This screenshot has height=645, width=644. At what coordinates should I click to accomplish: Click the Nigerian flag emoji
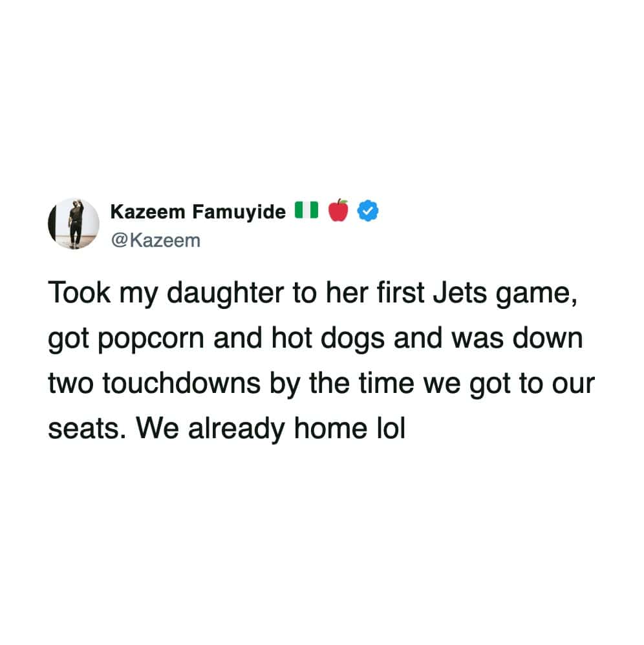pos(307,210)
